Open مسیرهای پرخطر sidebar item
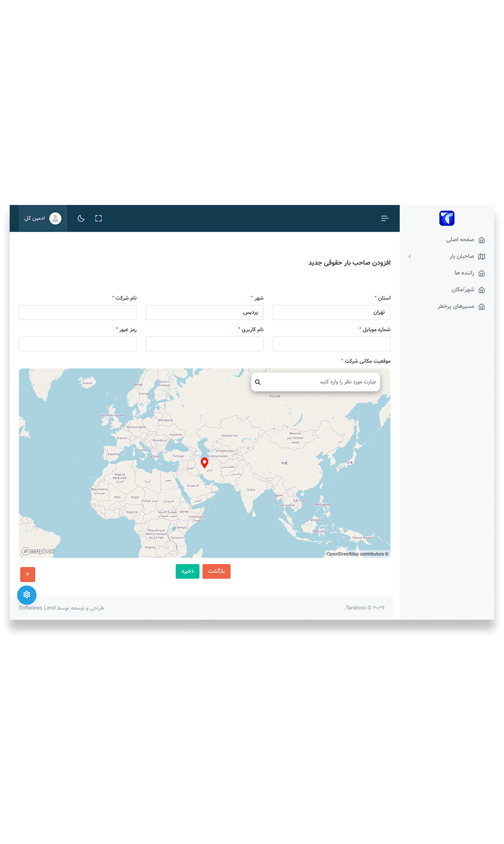This screenshot has width=504, height=844. click(461, 306)
